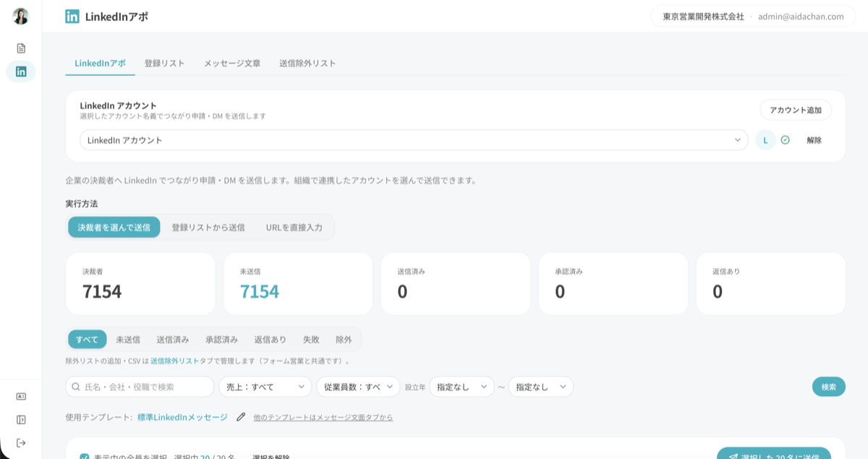Open the contact card icon in the sidebar
This screenshot has height=459, width=868.
[x=21, y=396]
